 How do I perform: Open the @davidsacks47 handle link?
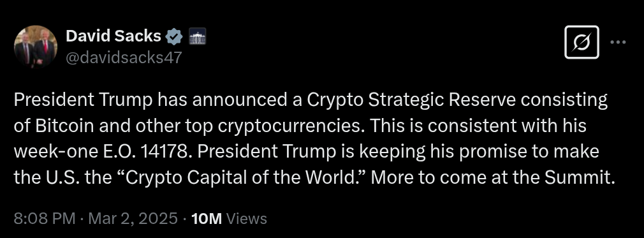124,57
